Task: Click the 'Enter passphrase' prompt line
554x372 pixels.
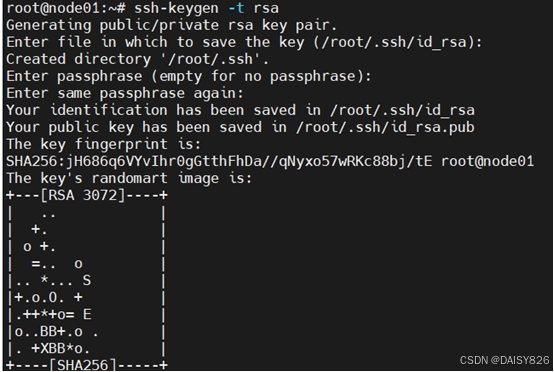Action: pyautogui.click(x=189, y=76)
